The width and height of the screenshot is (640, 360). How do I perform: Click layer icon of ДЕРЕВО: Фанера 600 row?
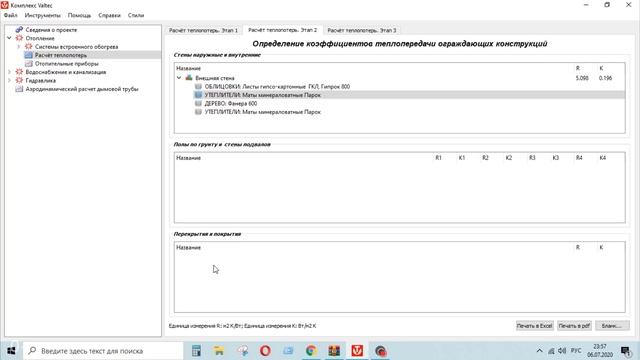pyautogui.click(x=198, y=104)
